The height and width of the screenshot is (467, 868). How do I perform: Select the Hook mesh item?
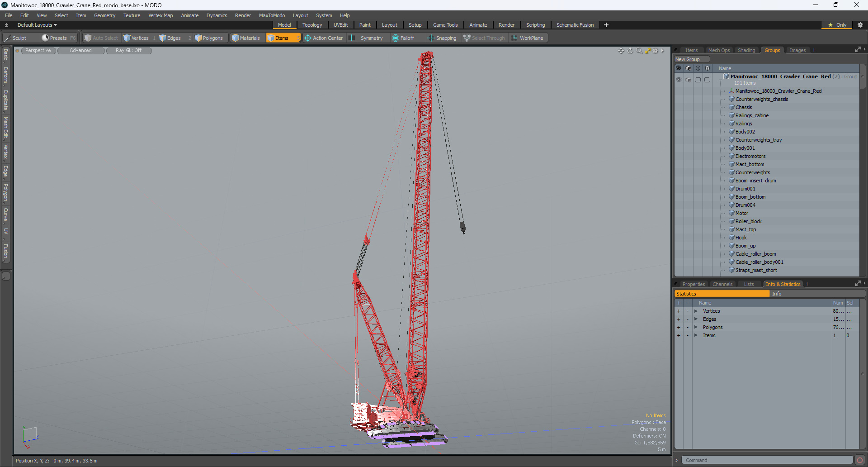pyautogui.click(x=741, y=238)
